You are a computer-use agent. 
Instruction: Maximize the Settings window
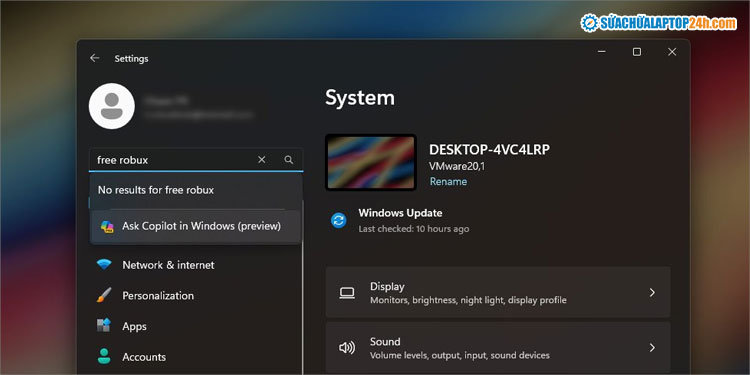point(637,52)
